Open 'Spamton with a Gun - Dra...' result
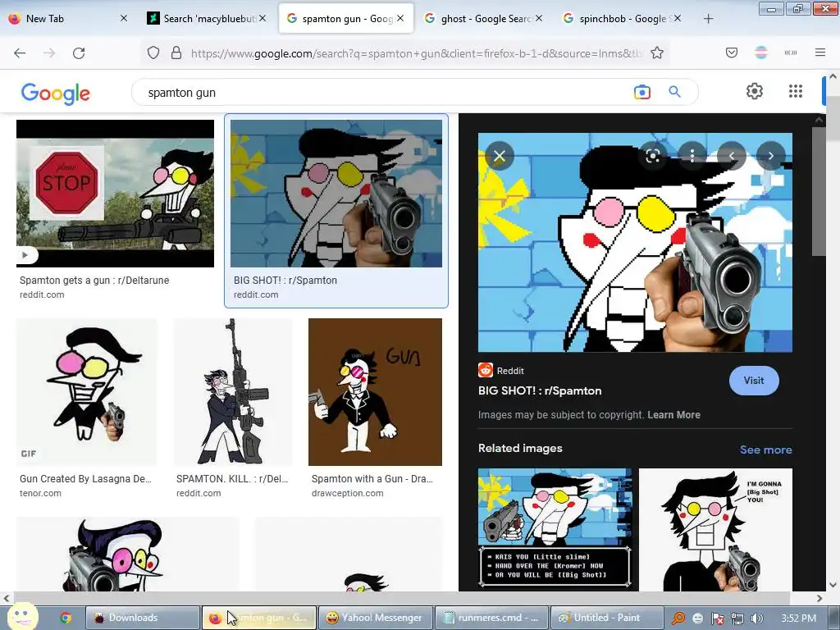Screen dimensions: 840x630 (x=372, y=479)
